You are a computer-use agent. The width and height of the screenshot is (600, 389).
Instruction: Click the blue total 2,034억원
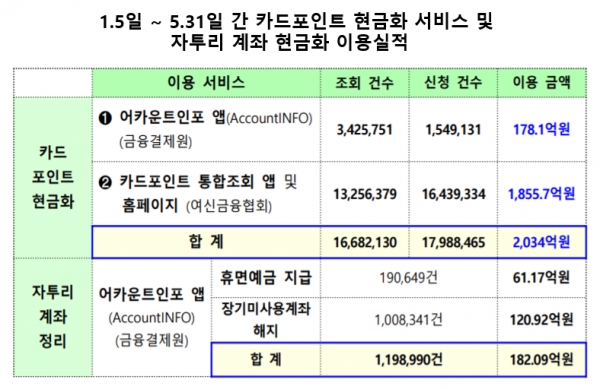pos(541,242)
